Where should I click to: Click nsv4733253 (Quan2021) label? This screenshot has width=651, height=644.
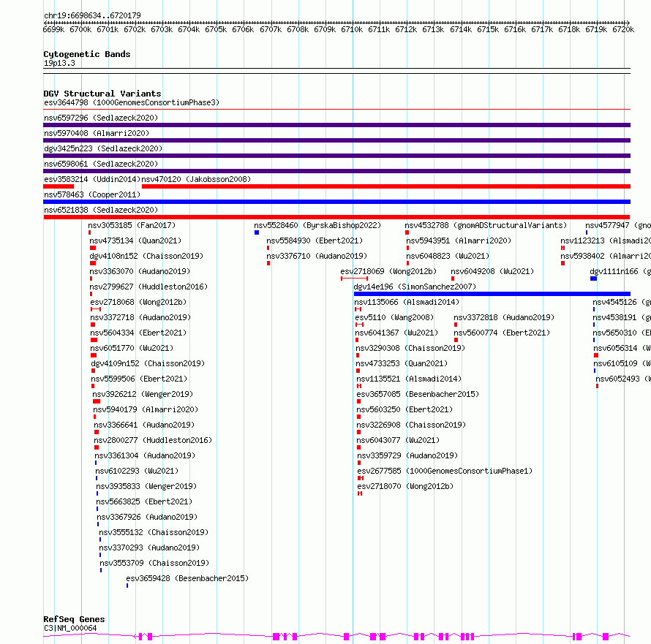tap(402, 363)
